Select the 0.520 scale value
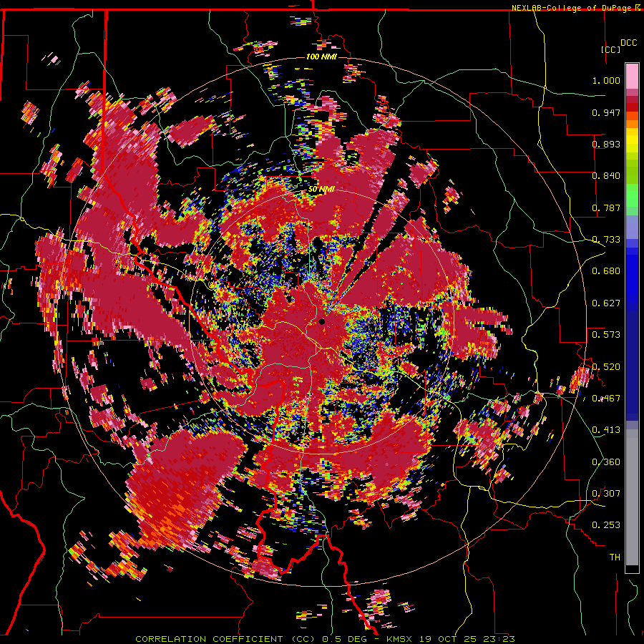This screenshot has height=644, width=644. (x=606, y=366)
